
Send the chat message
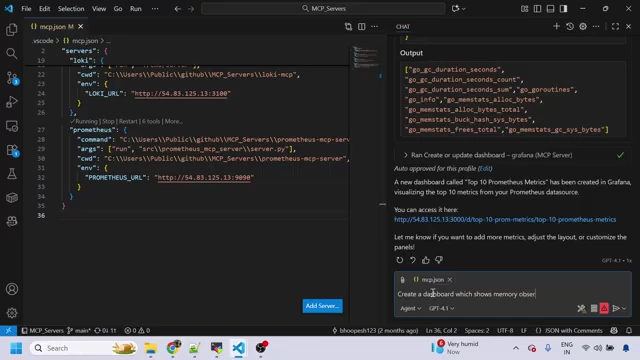click(x=616, y=309)
